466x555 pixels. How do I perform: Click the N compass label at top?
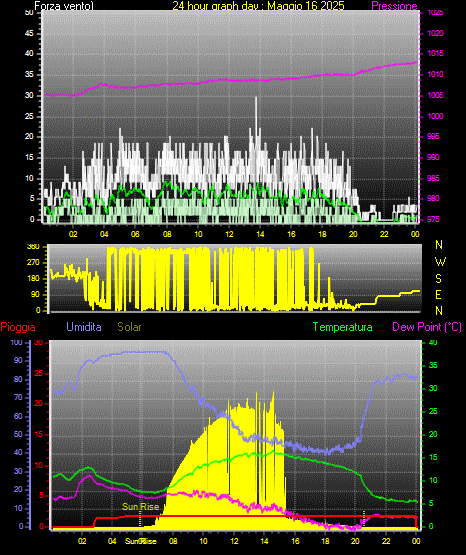[439, 245]
